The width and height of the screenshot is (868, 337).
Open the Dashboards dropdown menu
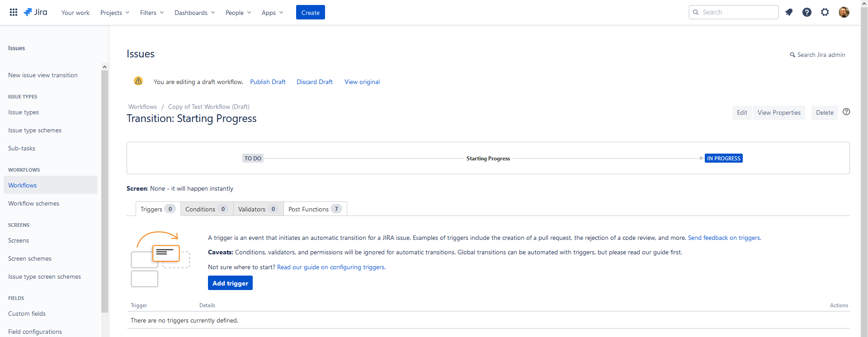tap(194, 13)
